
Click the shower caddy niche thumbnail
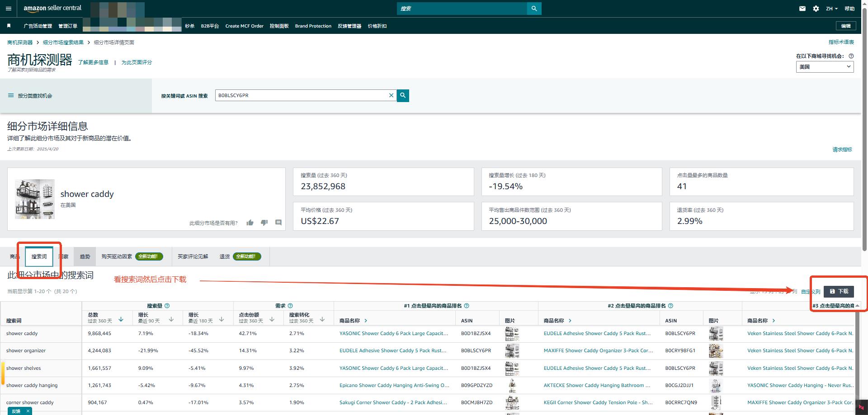point(35,199)
